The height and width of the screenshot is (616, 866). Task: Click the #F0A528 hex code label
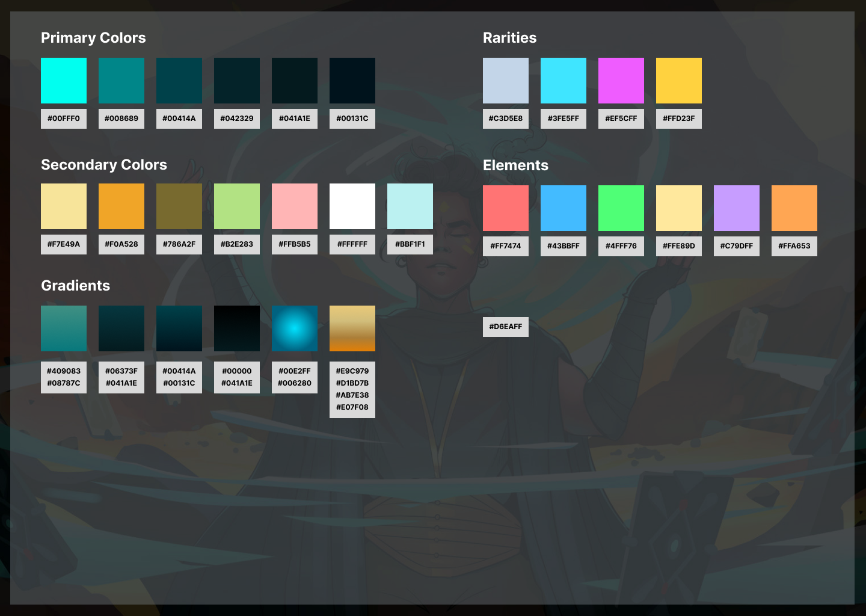pos(121,244)
